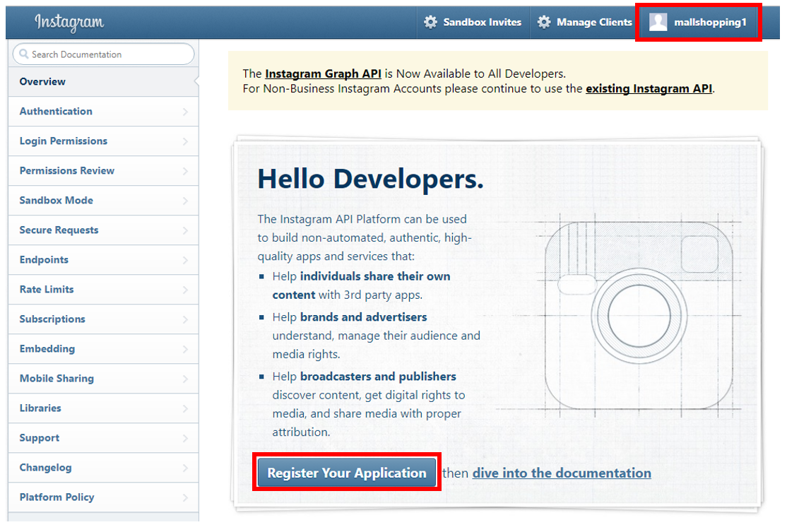Open the Embedding section
This screenshot has width=787, height=532.
coord(103,348)
